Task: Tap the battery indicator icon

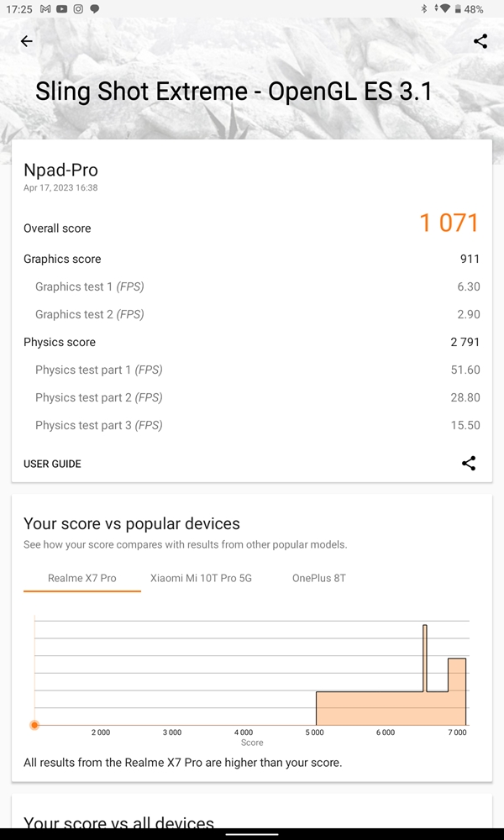Action: [458, 9]
